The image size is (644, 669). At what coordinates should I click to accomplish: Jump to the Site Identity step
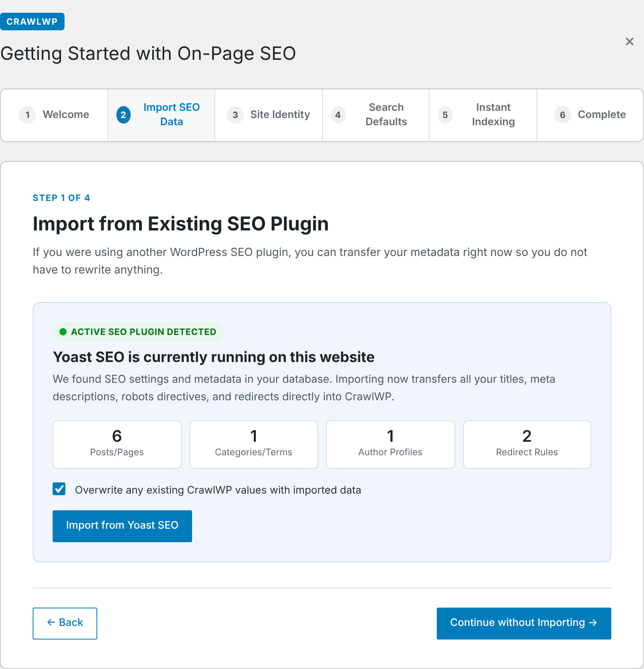click(269, 115)
